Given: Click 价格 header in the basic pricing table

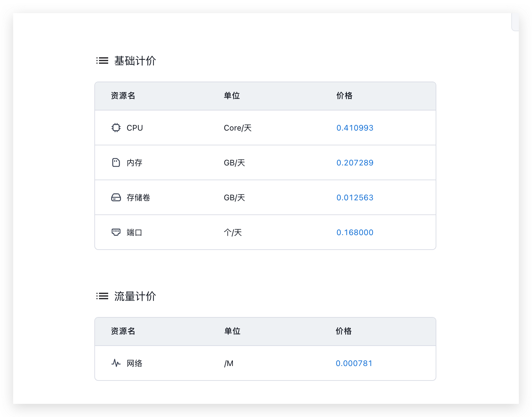Looking at the screenshot, I should click(344, 96).
